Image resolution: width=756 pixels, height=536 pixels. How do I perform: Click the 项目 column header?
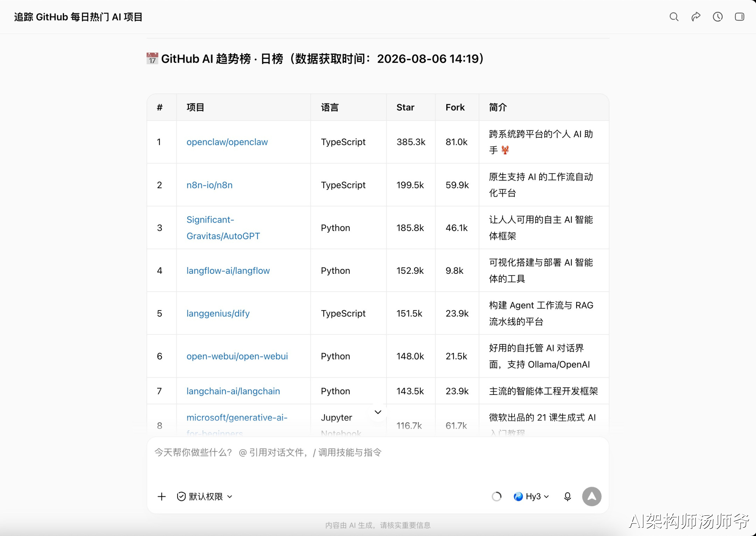[195, 107]
